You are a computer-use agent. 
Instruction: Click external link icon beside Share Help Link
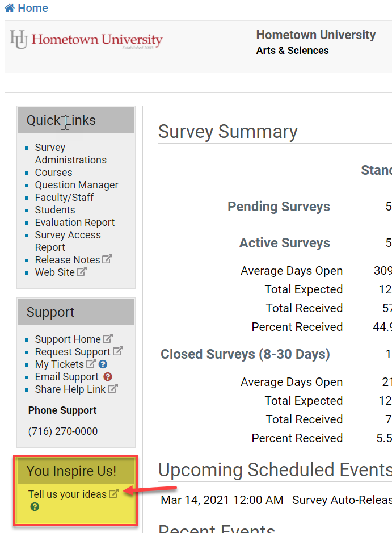click(113, 389)
